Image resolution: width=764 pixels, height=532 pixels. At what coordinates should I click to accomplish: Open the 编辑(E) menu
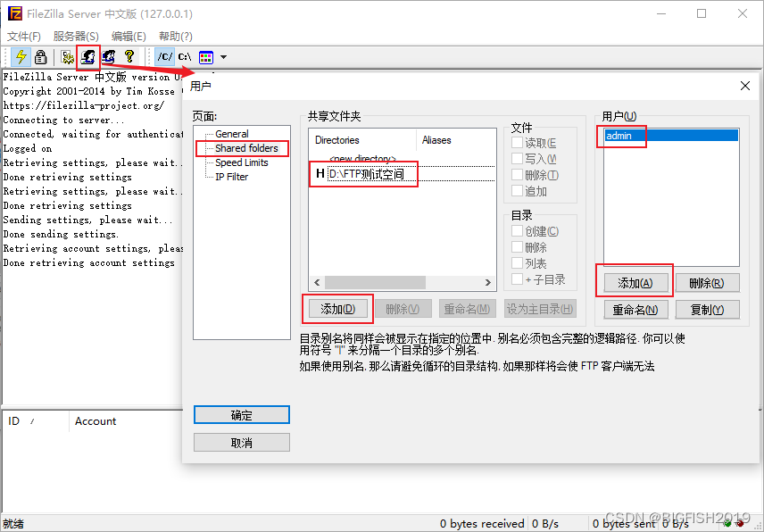click(x=129, y=36)
